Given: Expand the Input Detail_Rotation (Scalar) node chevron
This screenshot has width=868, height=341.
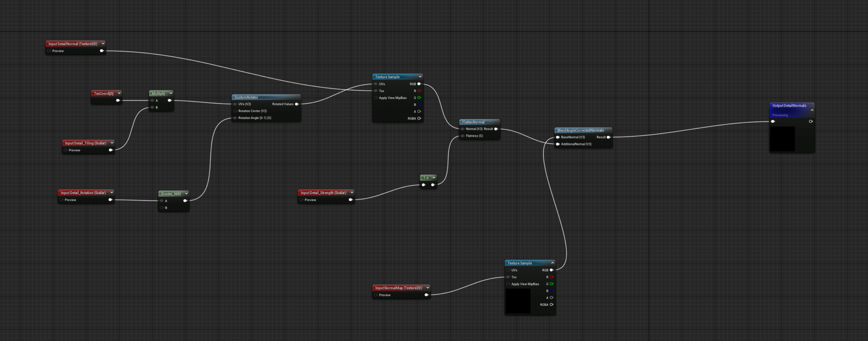Looking at the screenshot, I should pos(112,192).
